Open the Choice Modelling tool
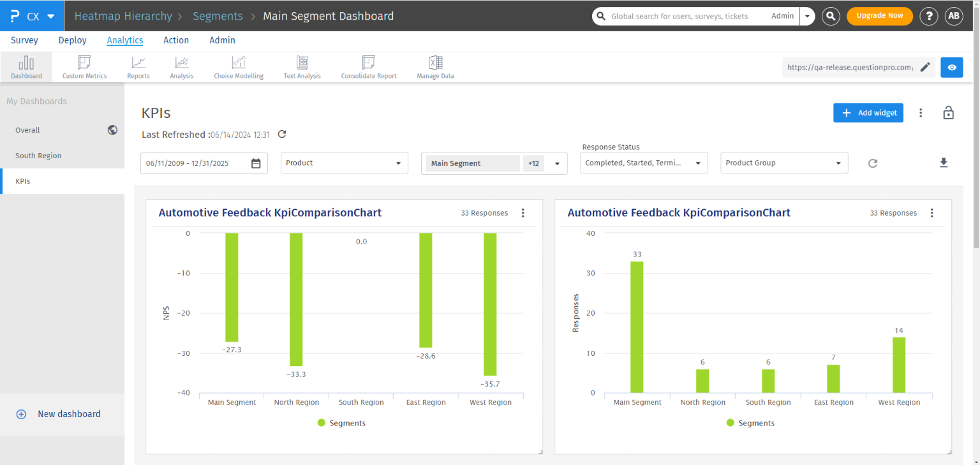980x465 pixels. click(239, 68)
